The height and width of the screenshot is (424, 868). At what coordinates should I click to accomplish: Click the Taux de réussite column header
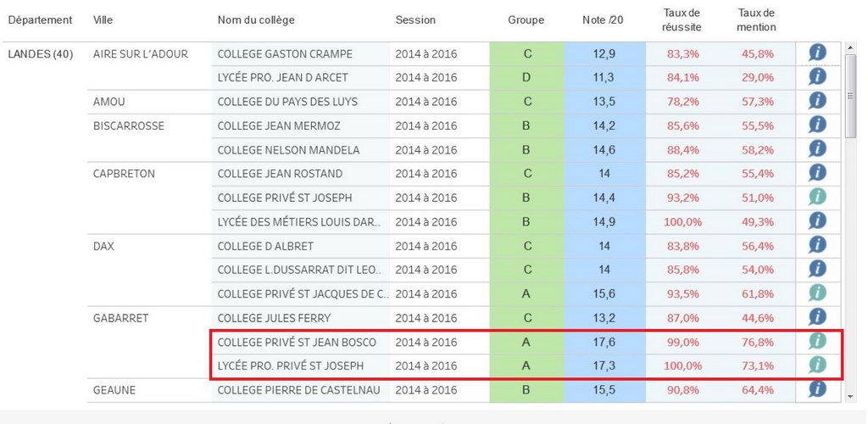point(682,20)
